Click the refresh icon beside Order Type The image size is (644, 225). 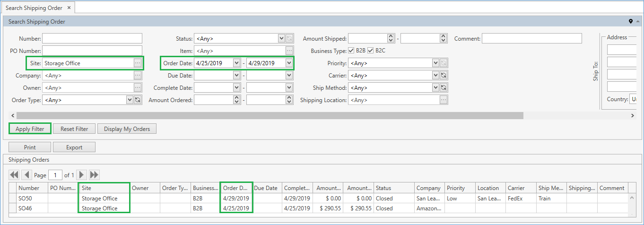coord(138,100)
